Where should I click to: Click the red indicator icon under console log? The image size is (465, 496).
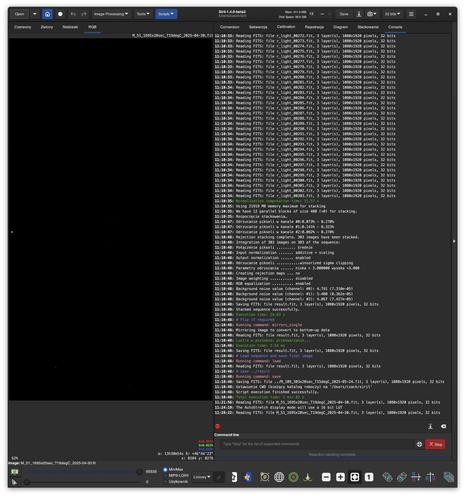(218, 426)
